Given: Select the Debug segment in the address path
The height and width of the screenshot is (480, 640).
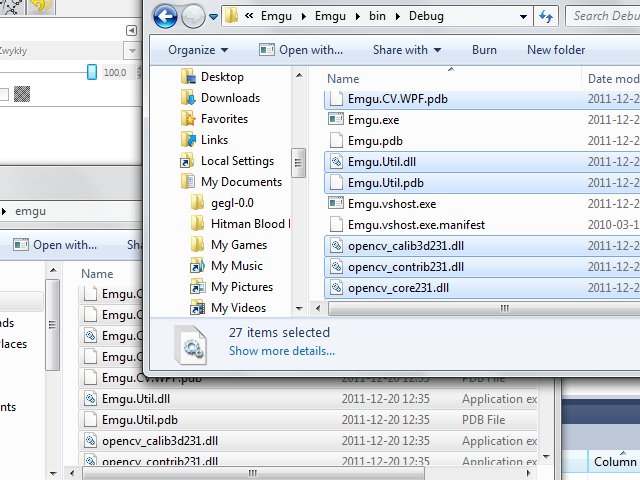Looking at the screenshot, I should click(x=426, y=16).
